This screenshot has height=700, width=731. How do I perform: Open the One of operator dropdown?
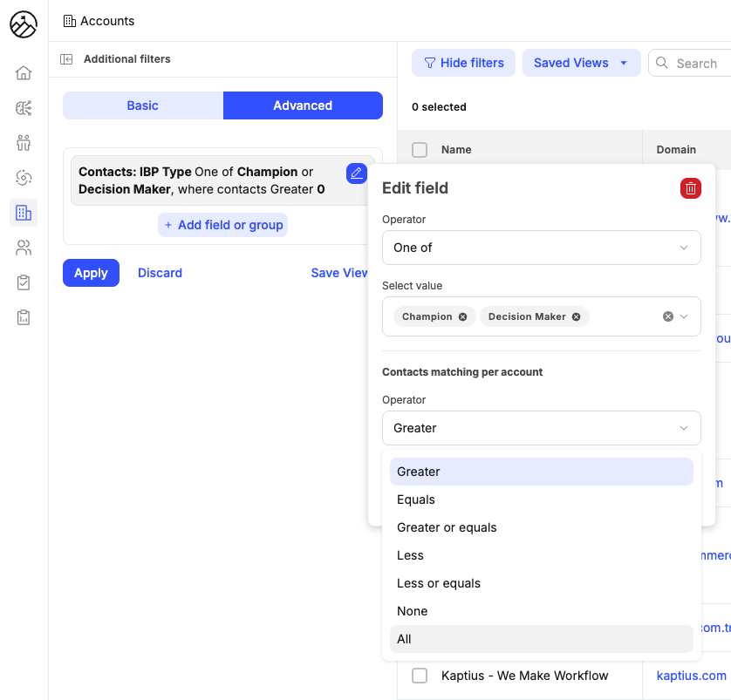[x=541, y=248]
